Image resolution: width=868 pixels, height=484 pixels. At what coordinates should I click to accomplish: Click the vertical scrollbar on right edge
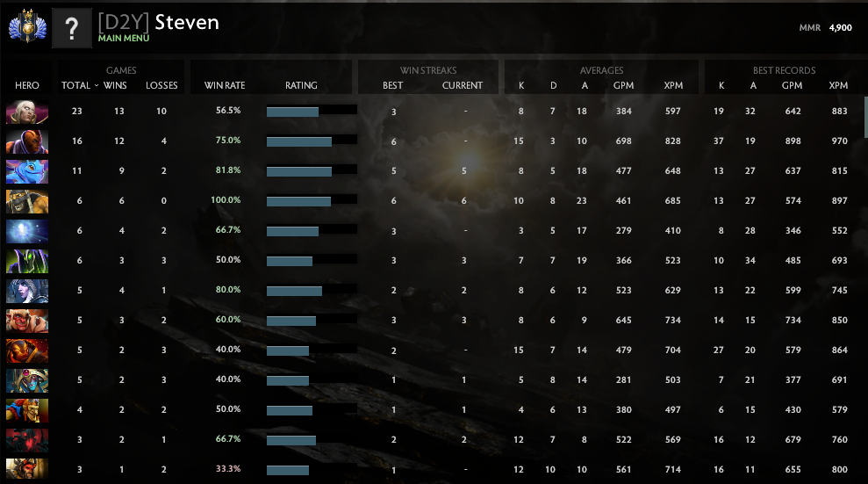click(864, 119)
